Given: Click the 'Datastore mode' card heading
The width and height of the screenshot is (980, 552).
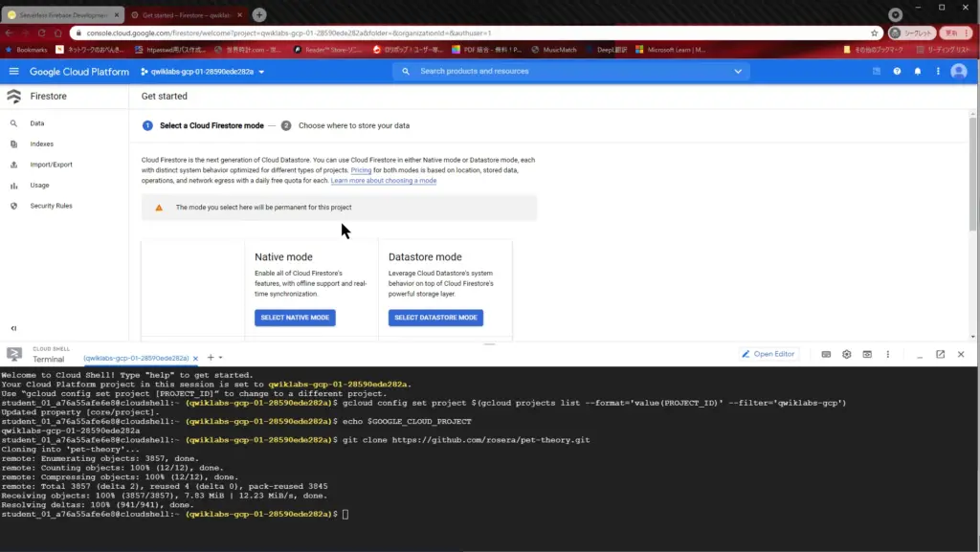Looking at the screenshot, I should [x=425, y=257].
